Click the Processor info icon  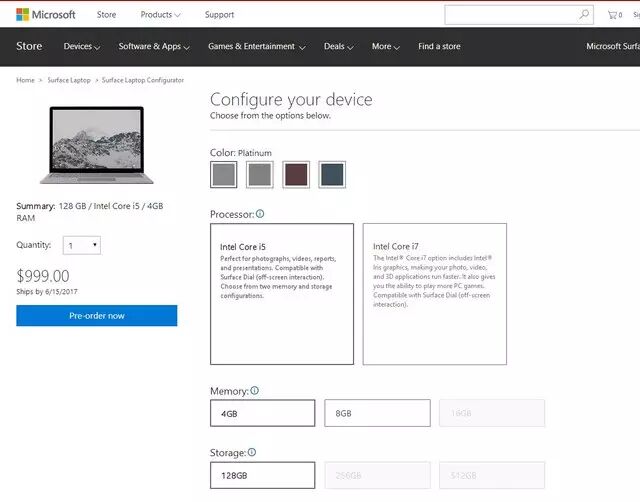click(260, 213)
